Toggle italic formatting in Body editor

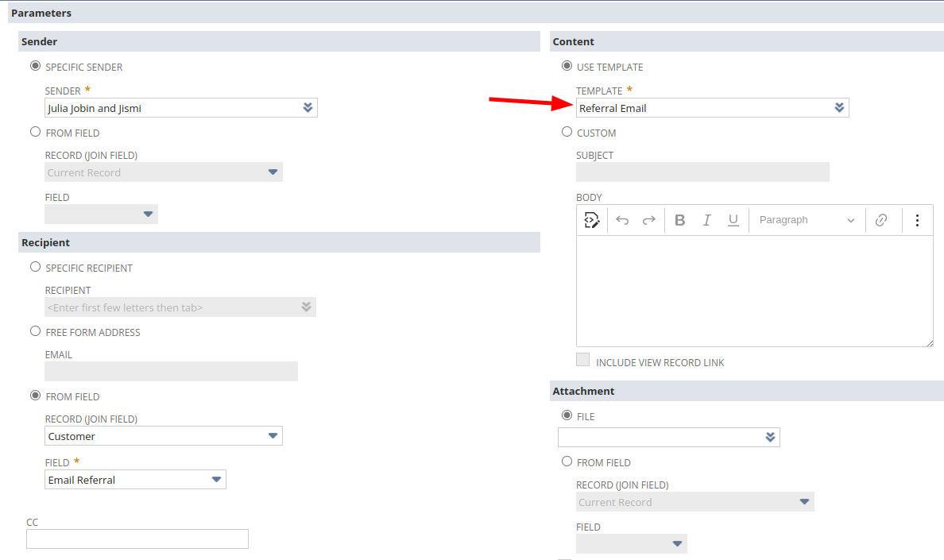[x=706, y=220]
